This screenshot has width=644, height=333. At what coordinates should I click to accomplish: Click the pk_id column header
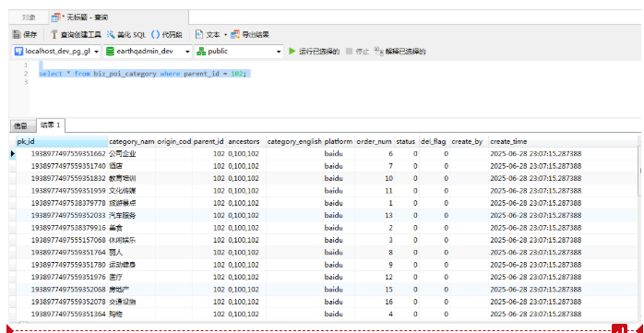(62, 142)
